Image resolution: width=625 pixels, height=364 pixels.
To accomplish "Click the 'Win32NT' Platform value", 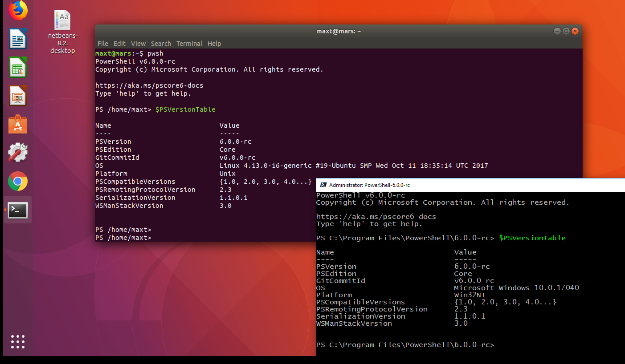I will pos(470,295).
